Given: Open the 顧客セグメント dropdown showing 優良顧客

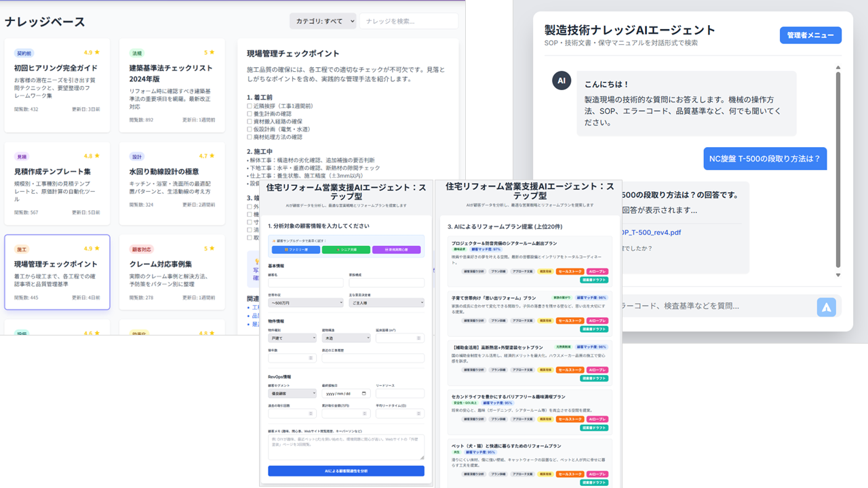Looking at the screenshot, I should pos(291,393).
